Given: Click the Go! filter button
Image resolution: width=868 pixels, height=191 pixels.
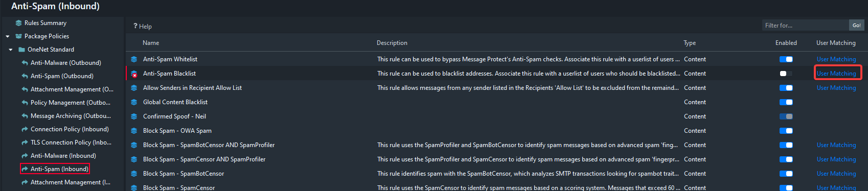Looking at the screenshot, I should (x=856, y=25).
